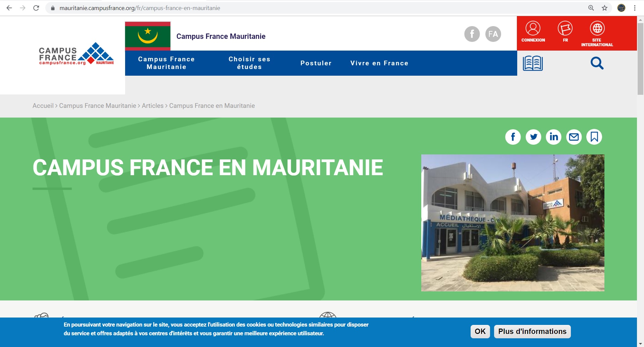Click the scrollbar down arrow
The image size is (644, 347).
click(x=640, y=344)
